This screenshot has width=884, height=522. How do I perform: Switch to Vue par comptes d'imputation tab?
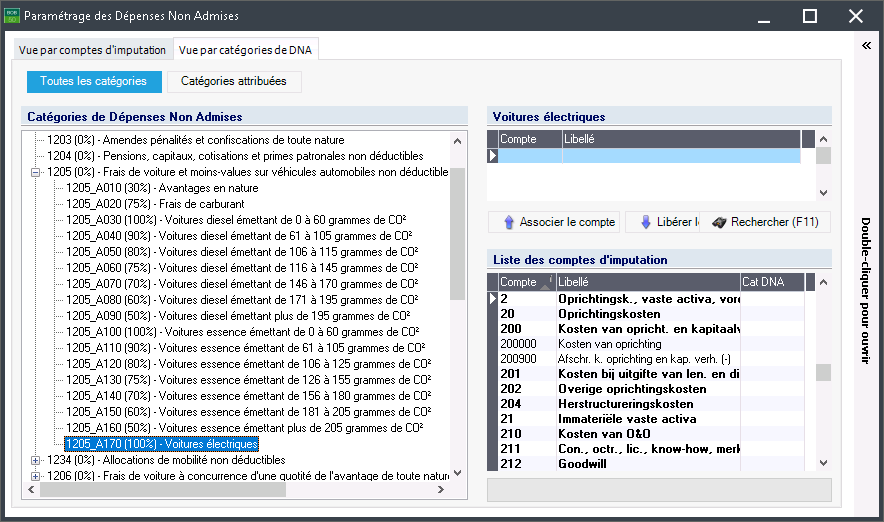pyautogui.click(x=93, y=50)
